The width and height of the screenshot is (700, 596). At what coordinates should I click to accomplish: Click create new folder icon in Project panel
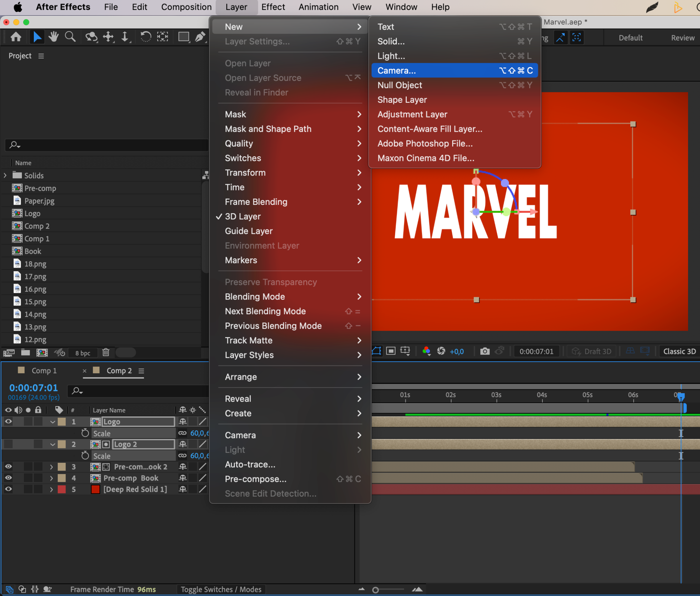pos(25,352)
